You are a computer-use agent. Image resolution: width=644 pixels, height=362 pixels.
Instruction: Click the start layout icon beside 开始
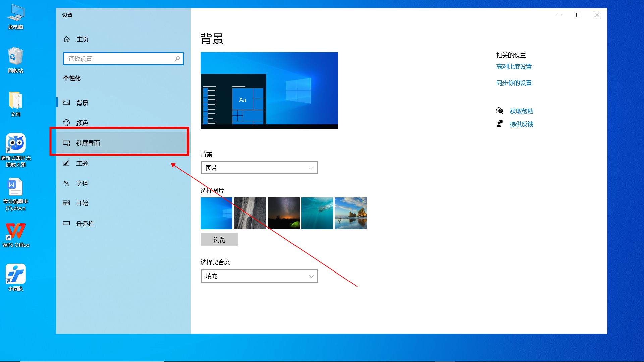click(66, 203)
